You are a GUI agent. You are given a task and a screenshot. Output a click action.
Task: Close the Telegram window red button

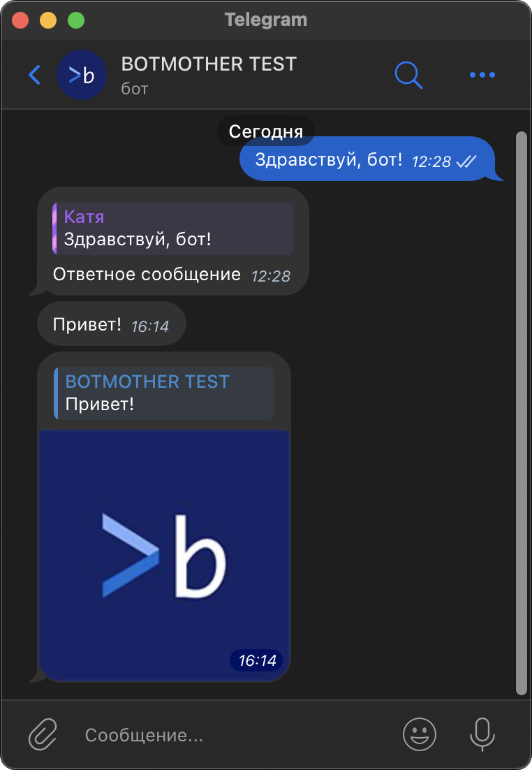click(20, 20)
